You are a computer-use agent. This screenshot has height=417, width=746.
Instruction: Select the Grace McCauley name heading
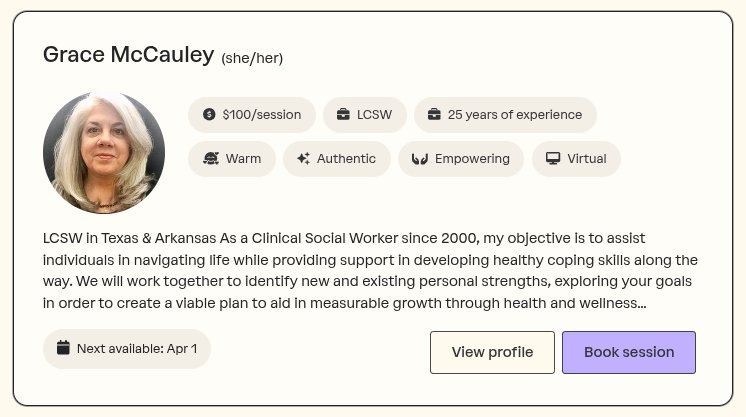click(128, 55)
